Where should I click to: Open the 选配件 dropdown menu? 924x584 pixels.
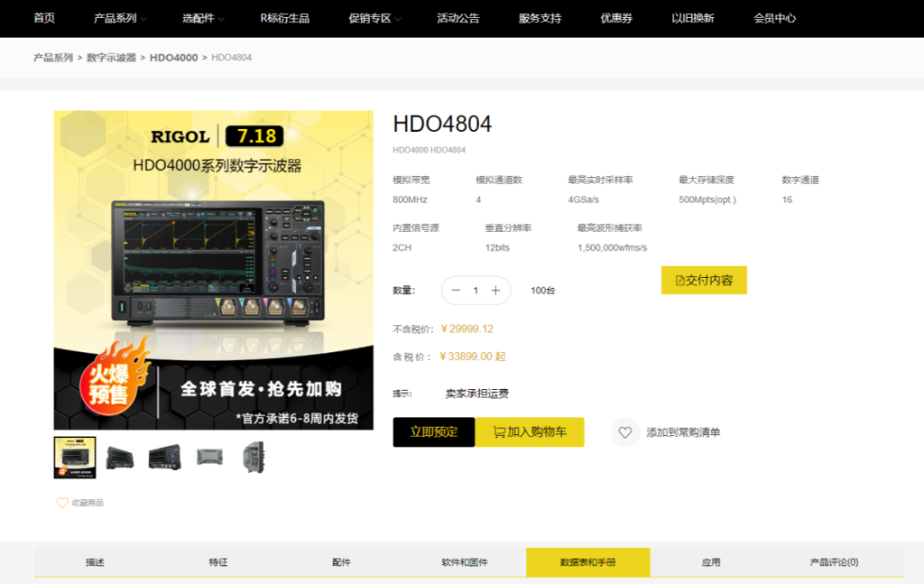[203, 18]
